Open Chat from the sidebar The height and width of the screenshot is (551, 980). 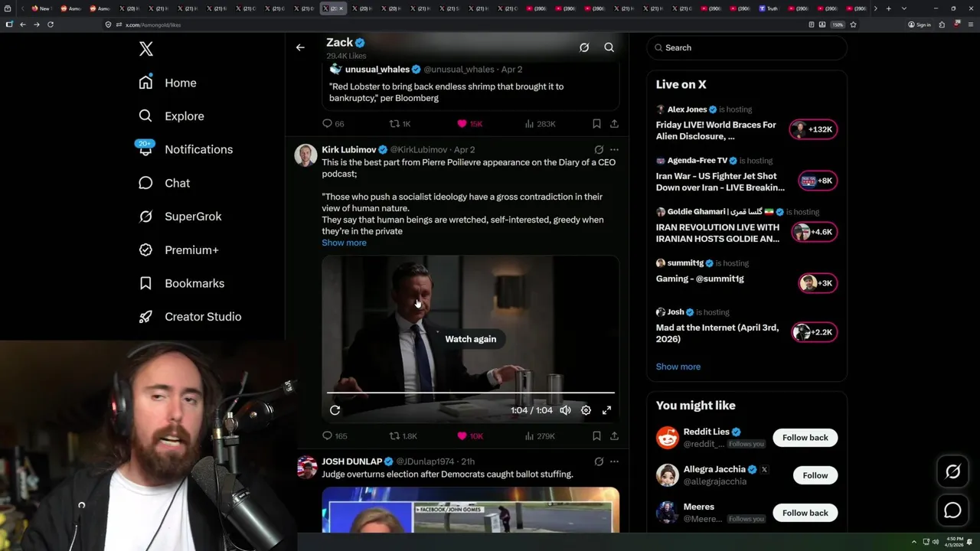tap(164, 183)
